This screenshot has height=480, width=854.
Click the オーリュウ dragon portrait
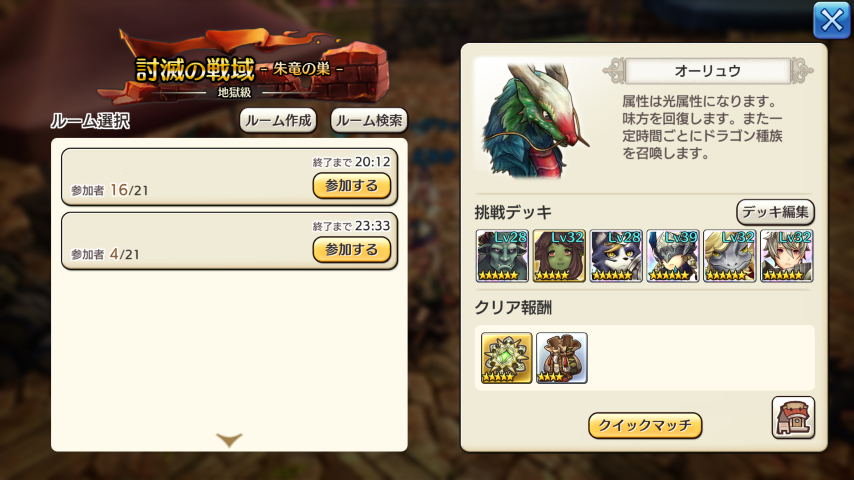click(x=534, y=121)
